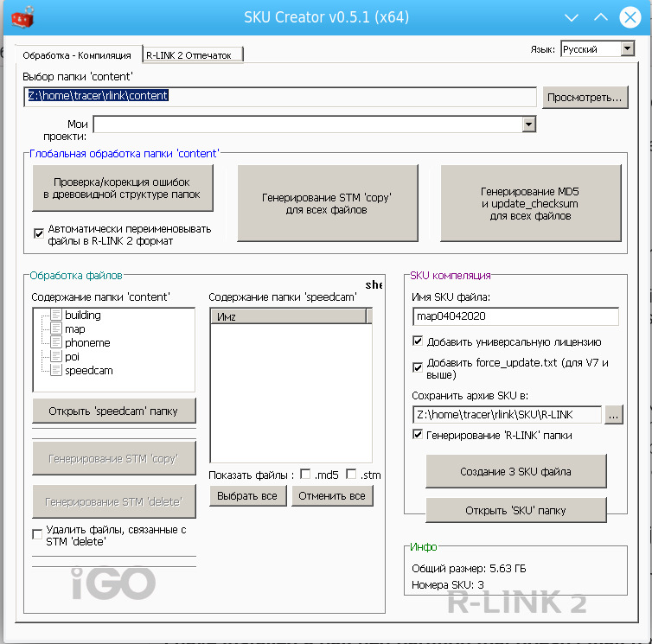Minimize window with the down chevron
This screenshot has height=644, width=652.
tap(572, 17)
